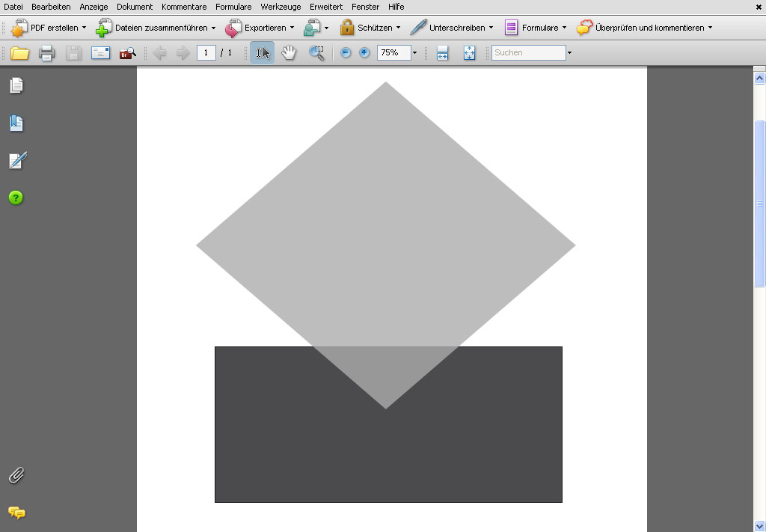Click the green Help question mark icon
Screen dimensions: 766x532
coord(16,198)
